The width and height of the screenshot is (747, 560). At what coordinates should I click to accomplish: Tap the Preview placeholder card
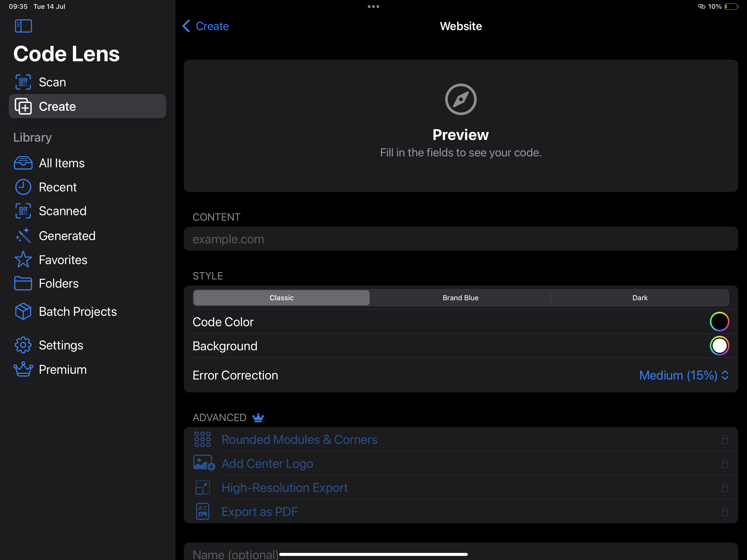click(x=461, y=126)
